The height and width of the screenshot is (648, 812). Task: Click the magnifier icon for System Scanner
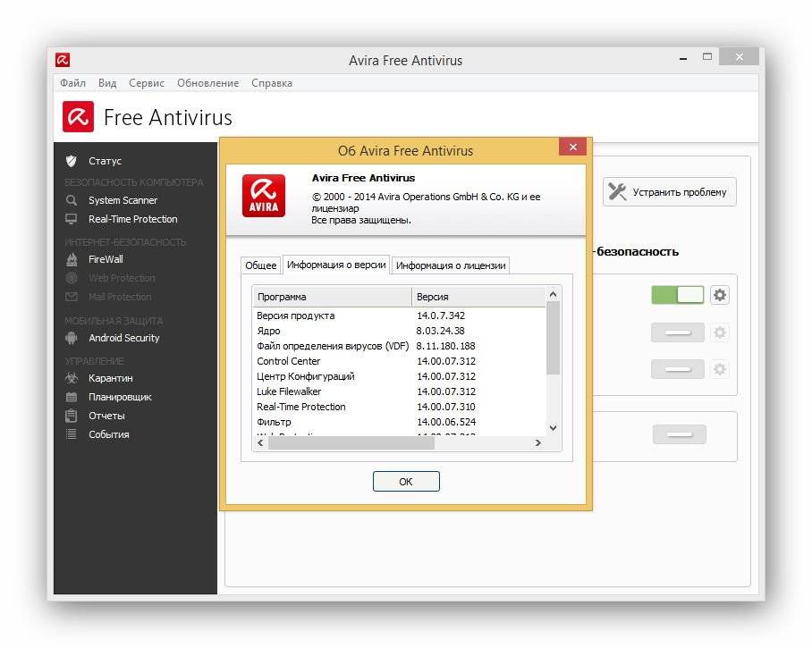[72, 200]
